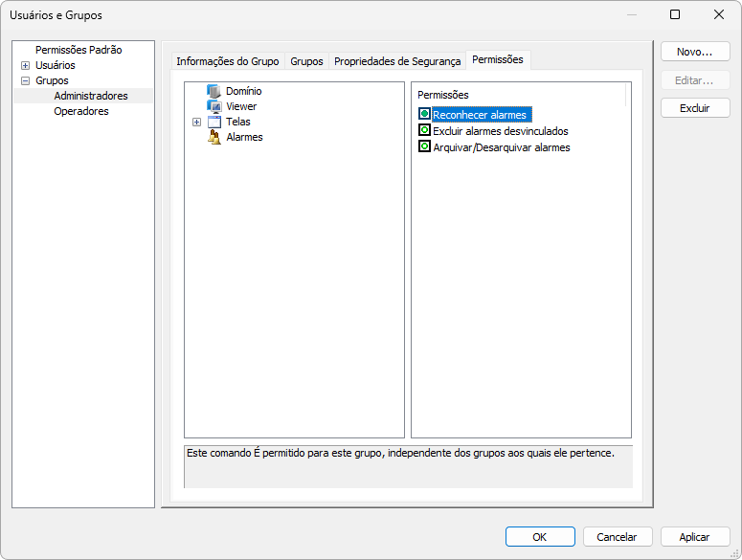
Task: Click the Alarmes bell icon
Action: [214, 138]
